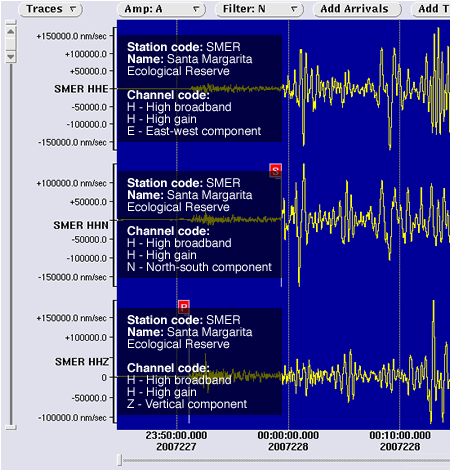450x470 pixels.
Task: Click the vertical scrollbar down arrow
Action: pyautogui.click(x=11, y=56)
